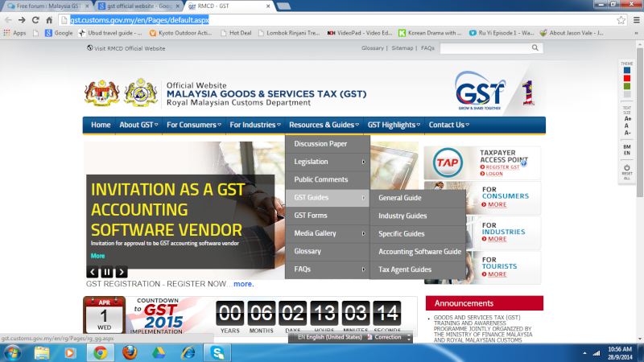Click the cyan More link on banner

click(x=97, y=256)
